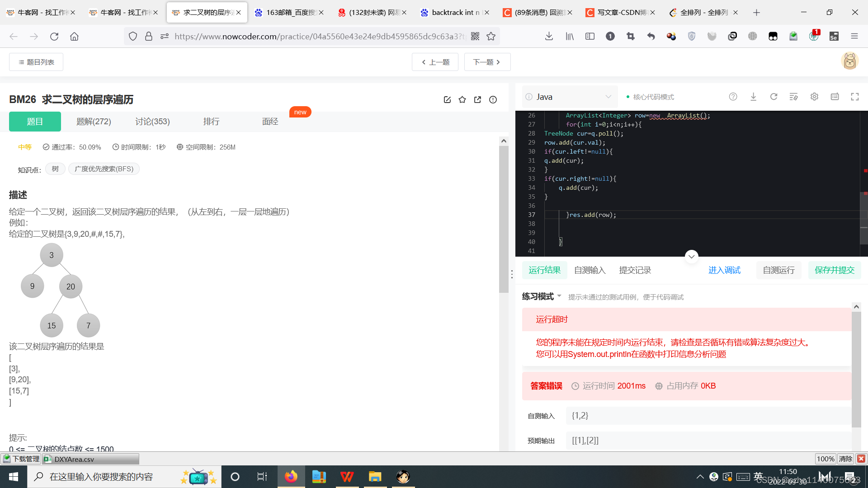Image resolution: width=868 pixels, height=488 pixels.
Task: Open undo arrow extension icon
Action: point(651,36)
